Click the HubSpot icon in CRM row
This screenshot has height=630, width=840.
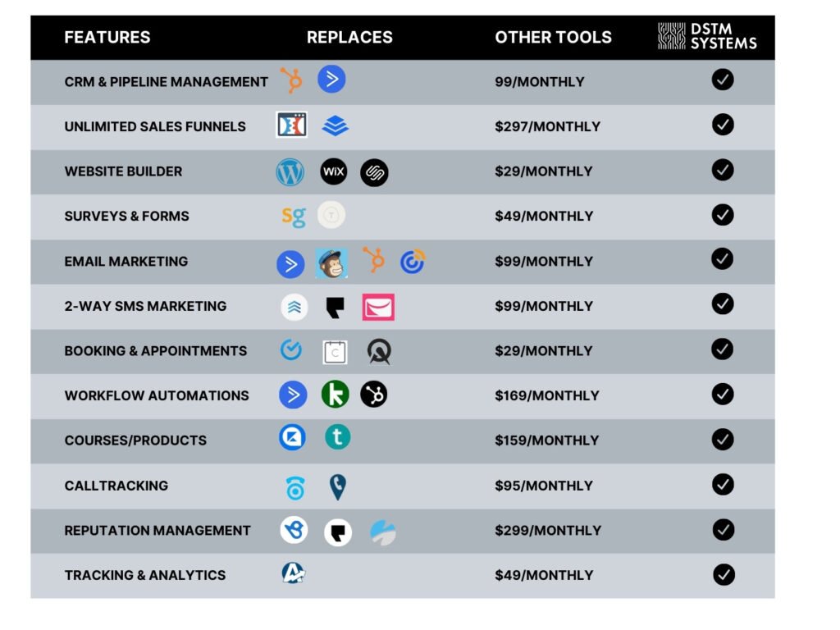click(x=290, y=80)
